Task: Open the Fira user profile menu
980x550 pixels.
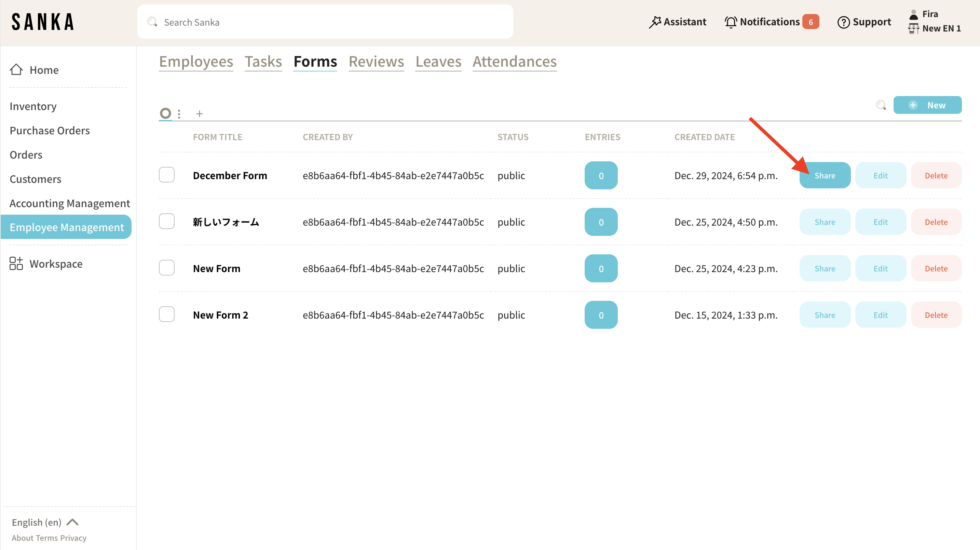Action: tap(930, 14)
